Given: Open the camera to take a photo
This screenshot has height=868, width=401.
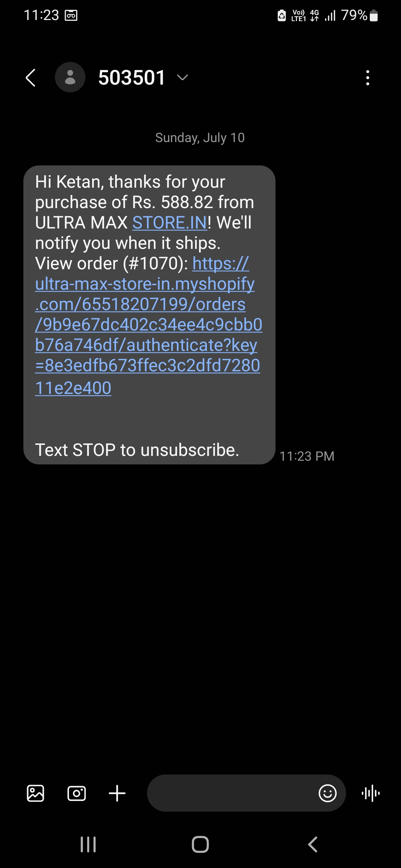Looking at the screenshot, I should 76,793.
